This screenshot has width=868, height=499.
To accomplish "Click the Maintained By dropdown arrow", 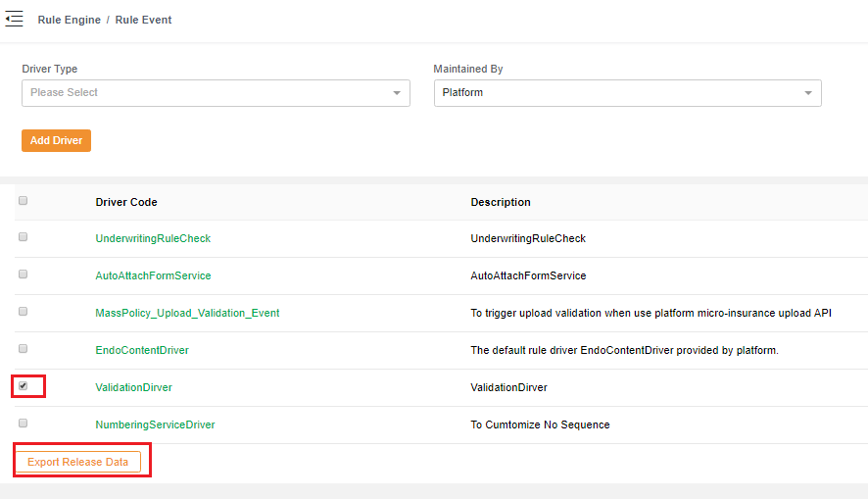I will pyautogui.click(x=807, y=93).
